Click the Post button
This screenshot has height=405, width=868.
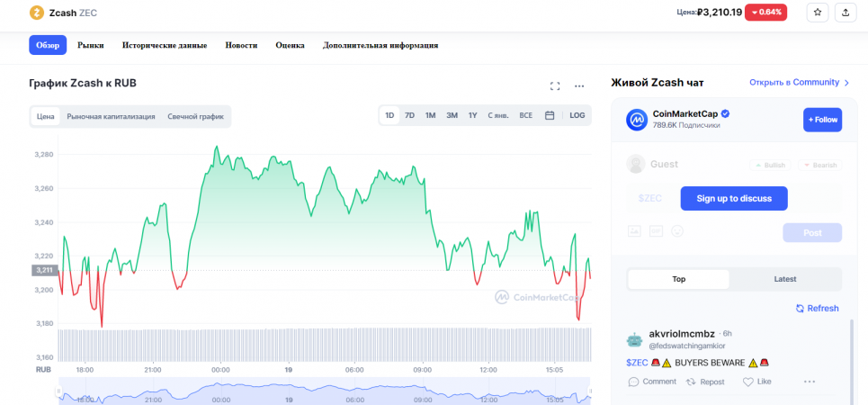(x=812, y=233)
